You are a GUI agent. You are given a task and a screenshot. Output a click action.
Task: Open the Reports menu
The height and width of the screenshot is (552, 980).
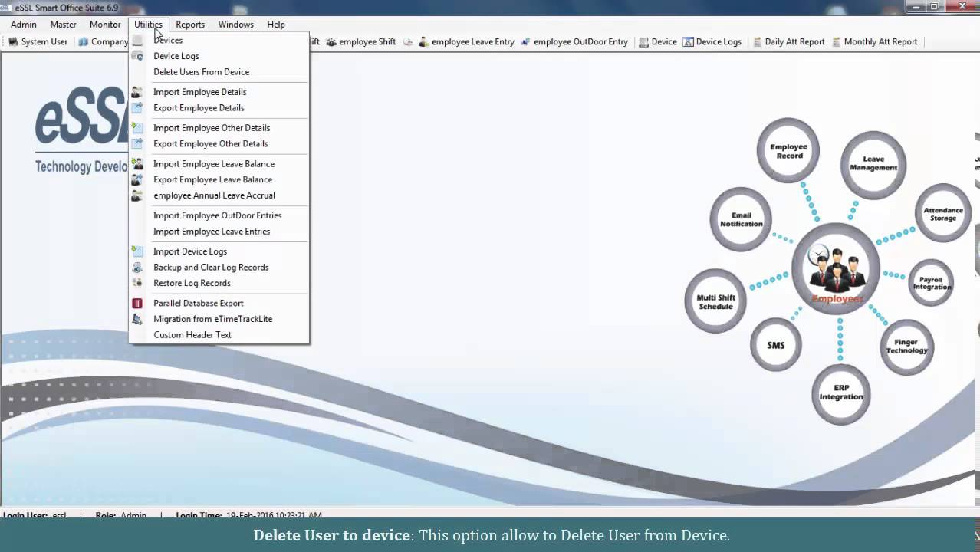click(190, 25)
